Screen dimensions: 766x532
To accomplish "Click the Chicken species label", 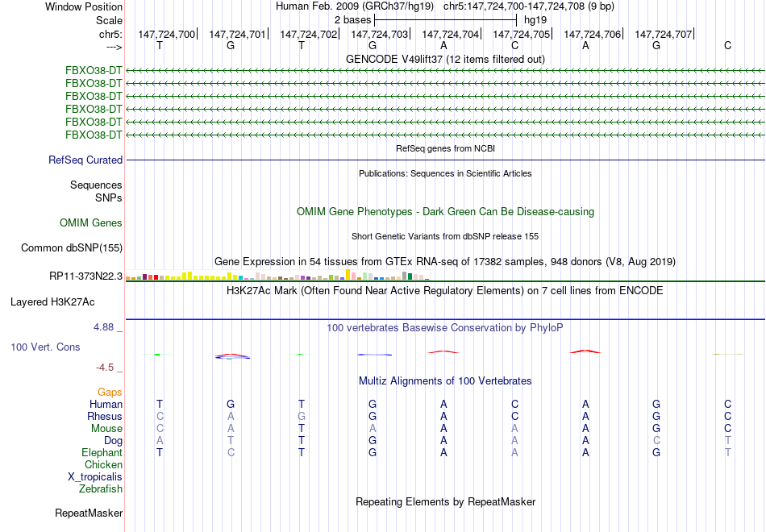I will (103, 464).
